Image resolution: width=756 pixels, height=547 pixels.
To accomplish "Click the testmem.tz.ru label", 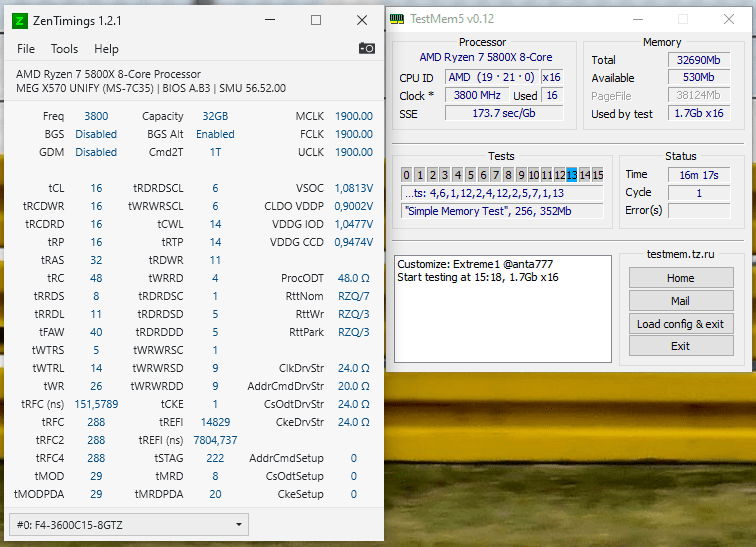I will (680, 254).
